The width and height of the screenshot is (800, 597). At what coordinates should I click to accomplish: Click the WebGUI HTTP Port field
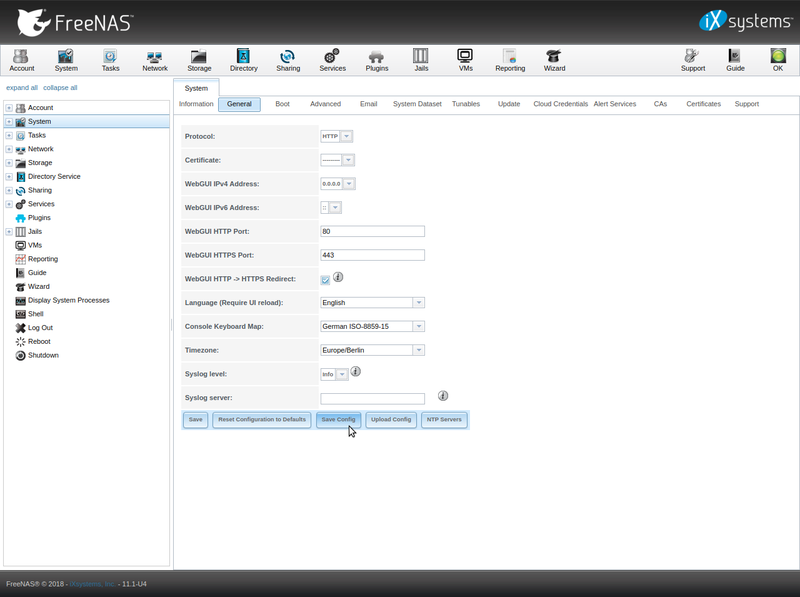(372, 231)
